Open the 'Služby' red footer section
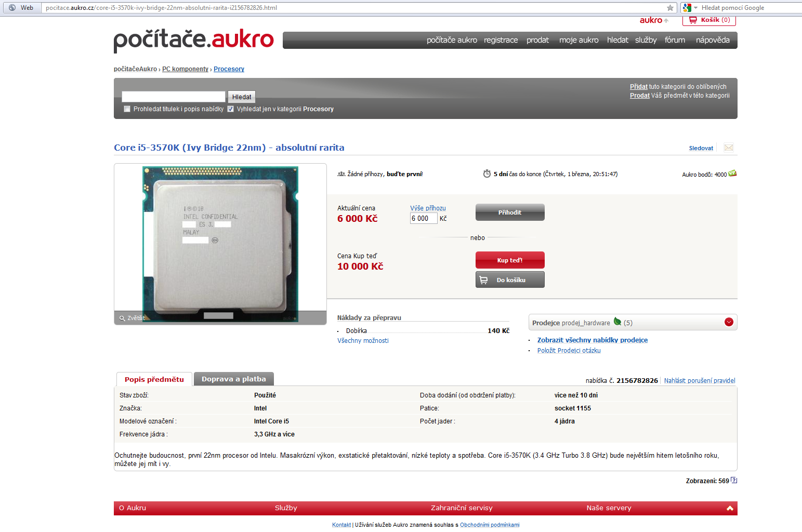Viewport: 802px width, 532px height. point(286,508)
